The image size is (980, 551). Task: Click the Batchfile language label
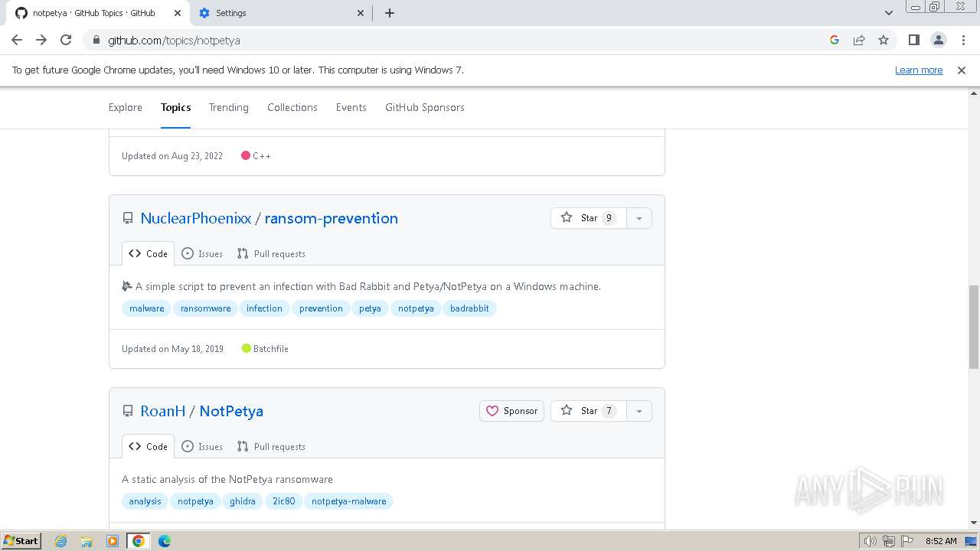click(x=270, y=348)
